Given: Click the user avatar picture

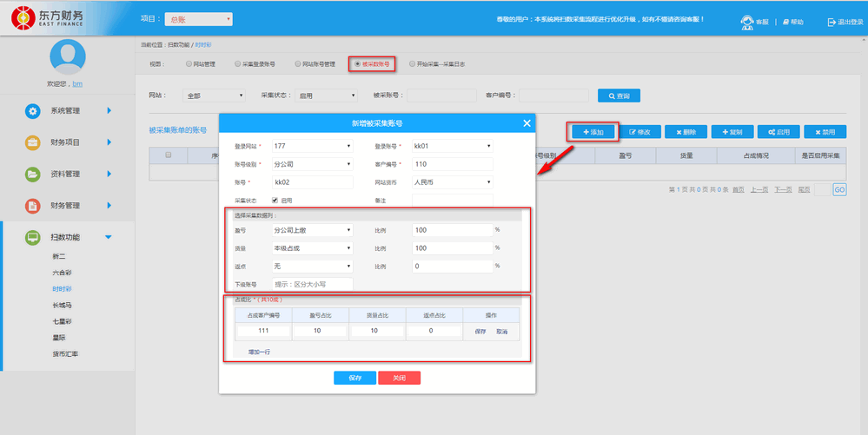Looking at the screenshot, I should (x=67, y=57).
